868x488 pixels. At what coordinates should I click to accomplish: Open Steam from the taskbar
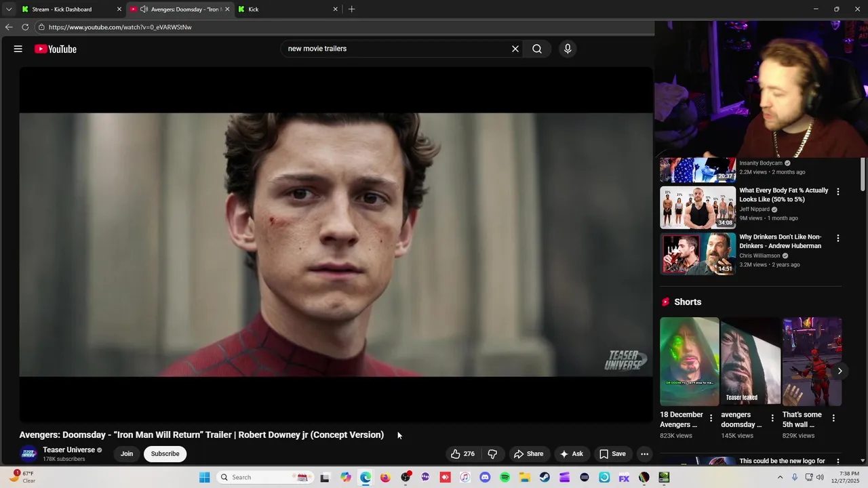coord(545,477)
